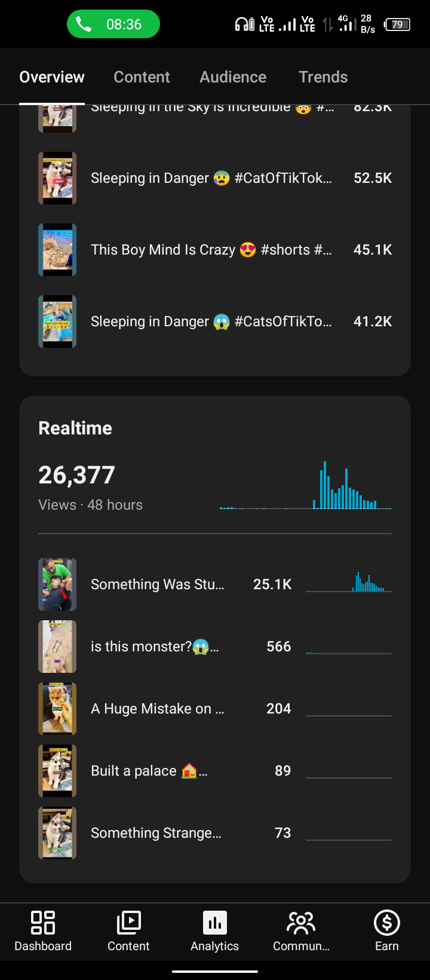Tap the battery indicator in status bar
430x980 pixels.
[x=398, y=24]
